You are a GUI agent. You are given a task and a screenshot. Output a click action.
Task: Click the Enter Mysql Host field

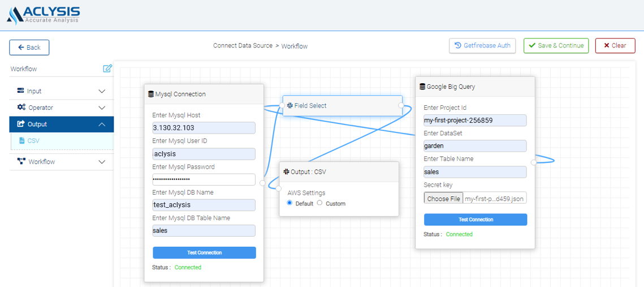(204, 128)
